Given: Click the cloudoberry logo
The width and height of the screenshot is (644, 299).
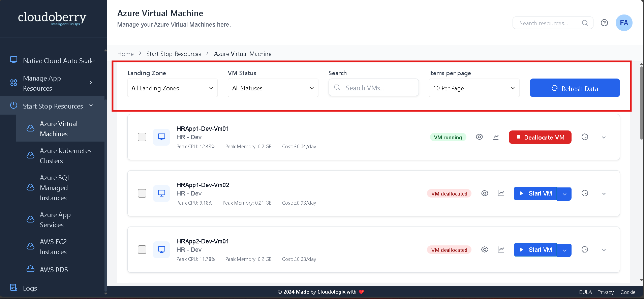Looking at the screenshot, I should (x=52, y=18).
